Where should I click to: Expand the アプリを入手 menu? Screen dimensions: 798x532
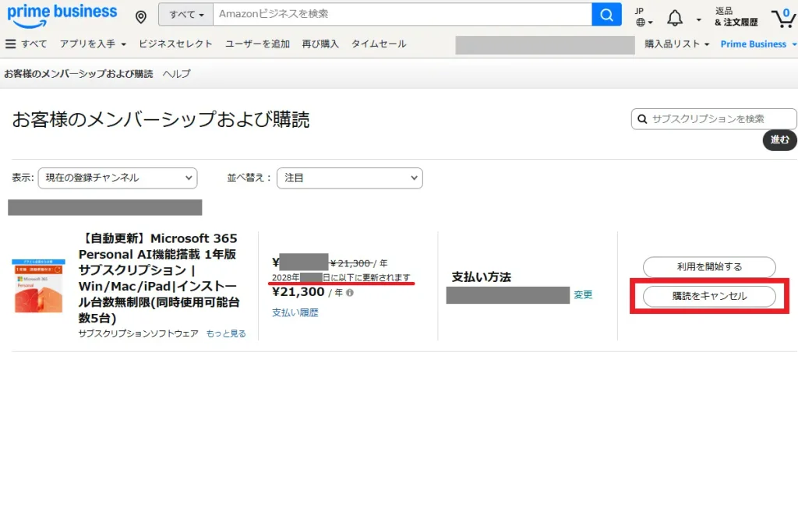[93, 44]
